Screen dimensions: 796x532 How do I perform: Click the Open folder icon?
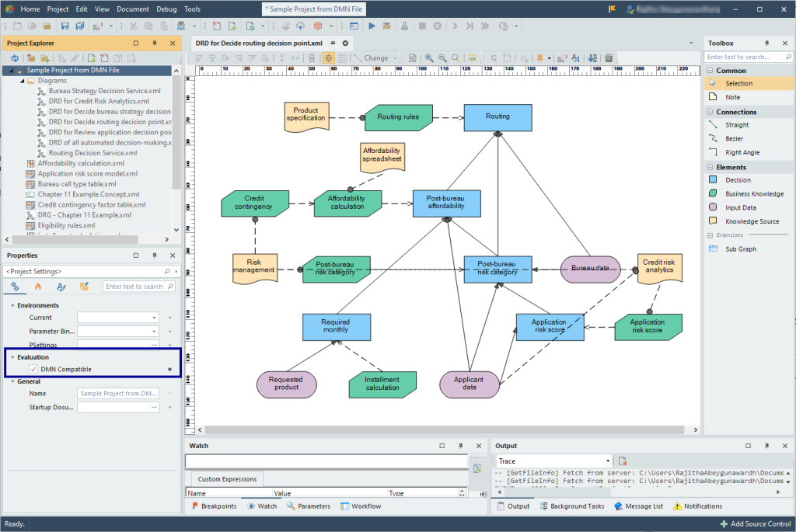pos(47,26)
